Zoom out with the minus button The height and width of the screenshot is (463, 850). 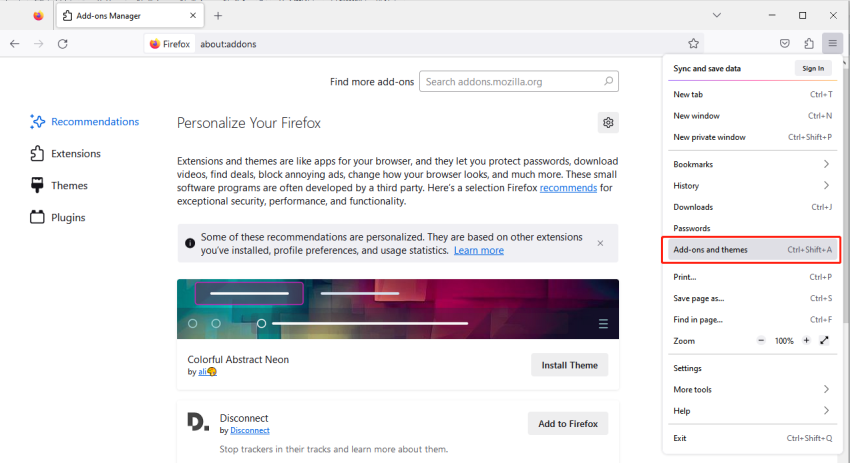761,341
